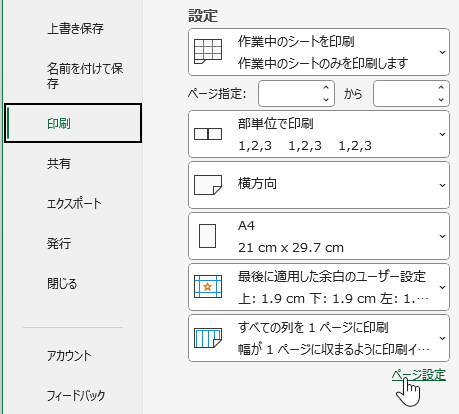Viewport: 459px width, 414px height.
Task: Decrease the ページ指定 start page number
Action: coord(326,100)
